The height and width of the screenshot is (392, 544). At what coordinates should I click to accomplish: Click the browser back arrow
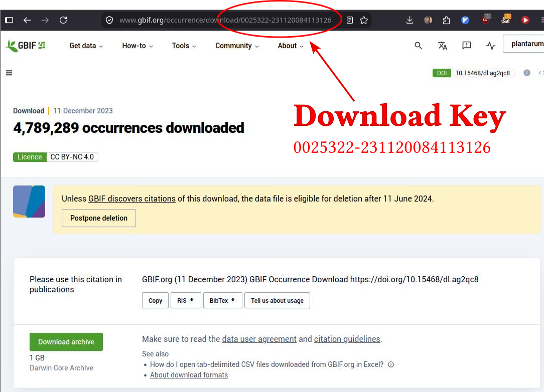(x=27, y=20)
